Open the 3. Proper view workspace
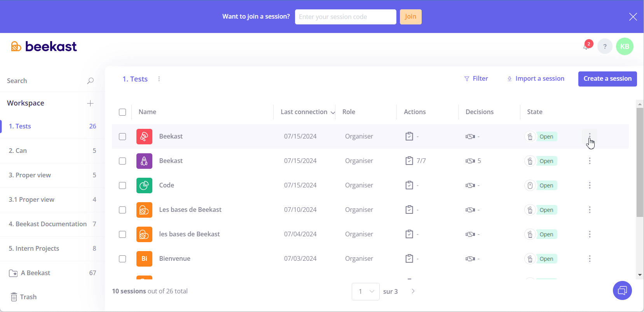 [52, 175]
